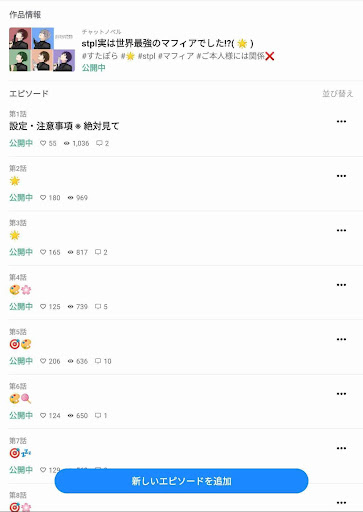Image resolution: width=363 pixels, height=512 pixels.
Task: Open the three-dot menu for episode 2
Action: point(341,176)
